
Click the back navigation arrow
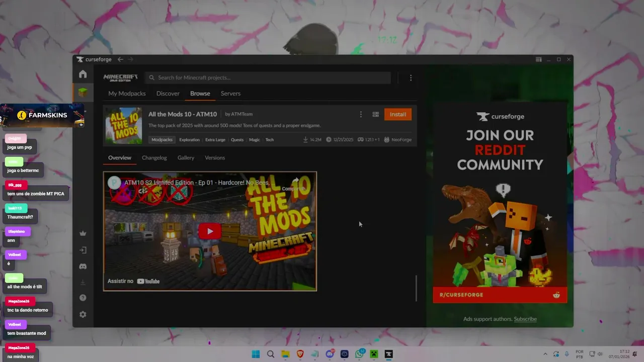tap(120, 59)
